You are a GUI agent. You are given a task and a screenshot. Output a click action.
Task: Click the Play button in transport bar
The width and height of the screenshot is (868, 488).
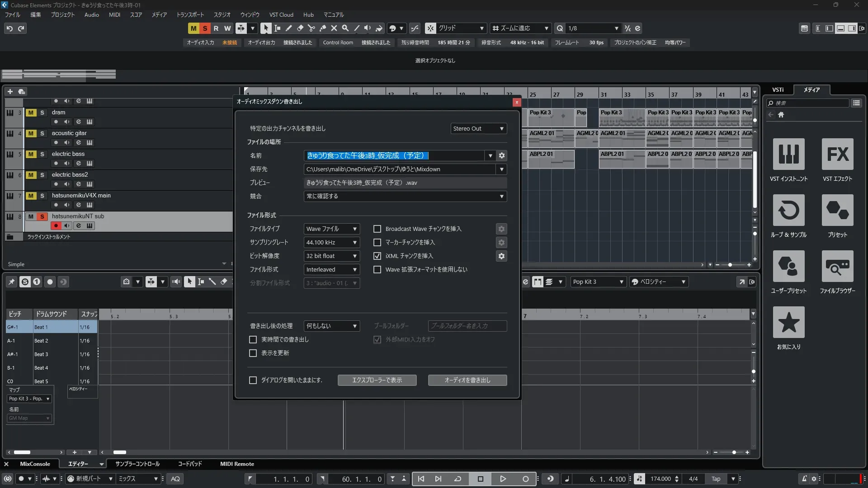click(x=503, y=479)
